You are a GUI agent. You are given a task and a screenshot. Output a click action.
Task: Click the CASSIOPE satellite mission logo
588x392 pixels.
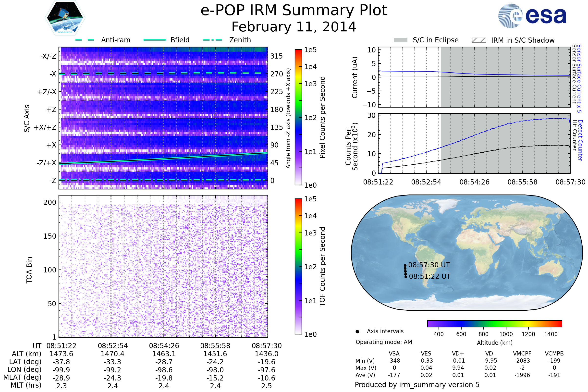(65, 18)
